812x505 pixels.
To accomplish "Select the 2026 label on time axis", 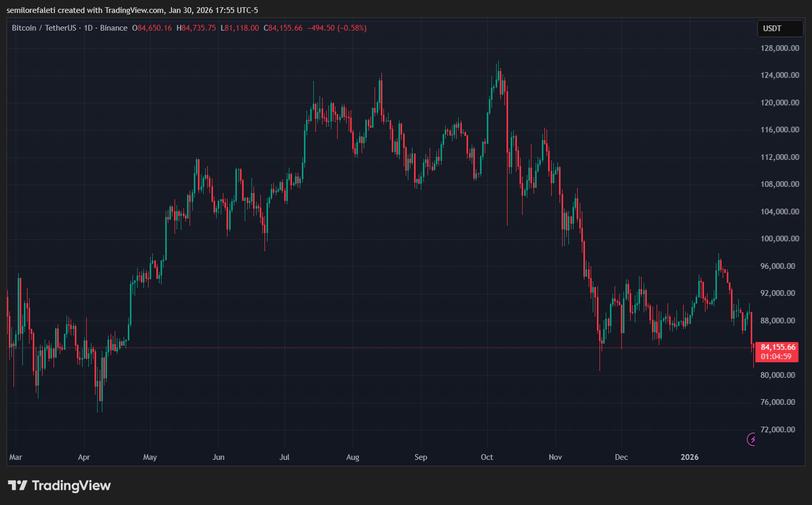I will pyautogui.click(x=689, y=457).
